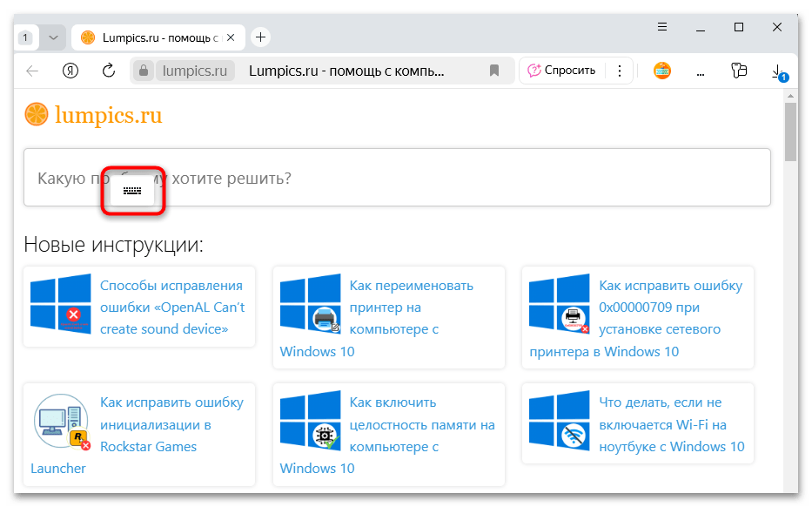
Task: Click the padlock site security icon
Action: 144,71
